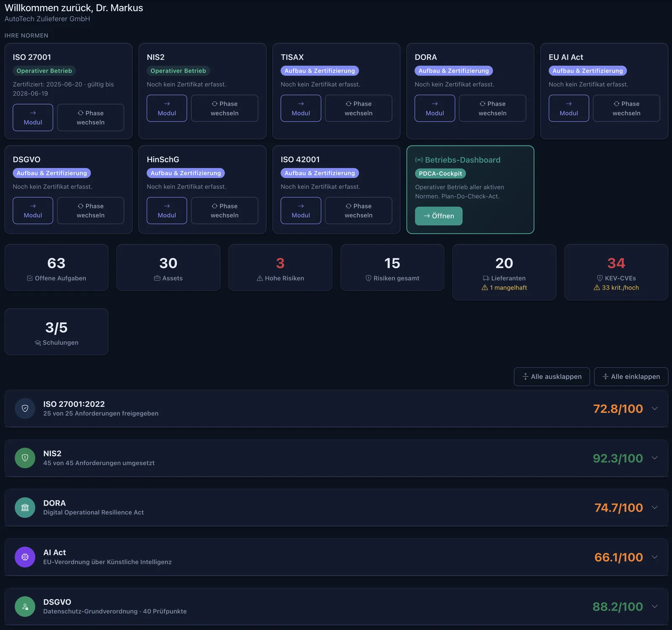This screenshot has height=630, width=672.
Task: Click the 1 mangelhaft warning text
Action: point(504,287)
